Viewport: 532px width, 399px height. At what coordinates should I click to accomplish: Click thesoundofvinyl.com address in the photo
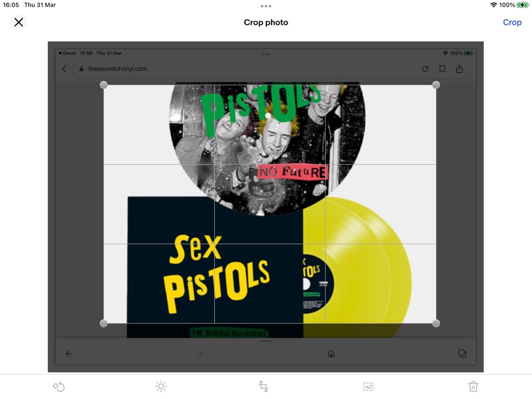pyautogui.click(x=118, y=69)
